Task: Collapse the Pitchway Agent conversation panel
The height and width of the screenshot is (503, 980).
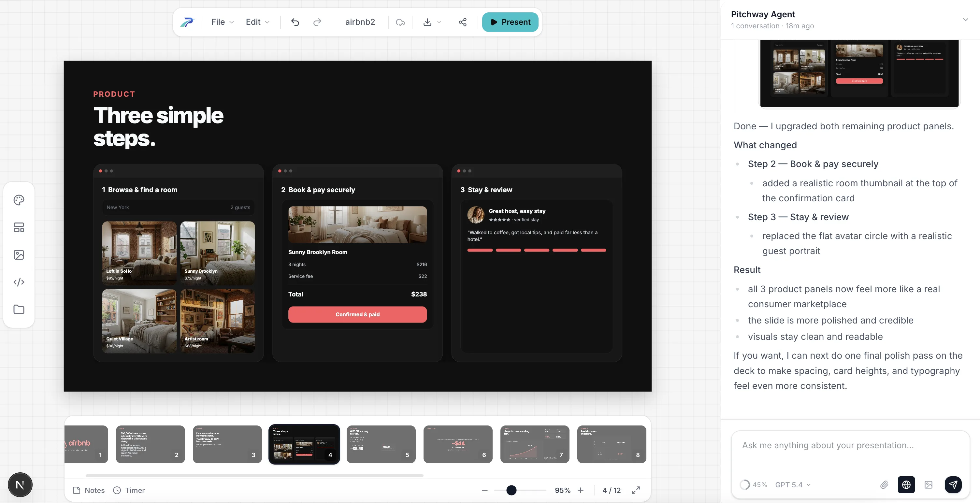Action: click(965, 20)
